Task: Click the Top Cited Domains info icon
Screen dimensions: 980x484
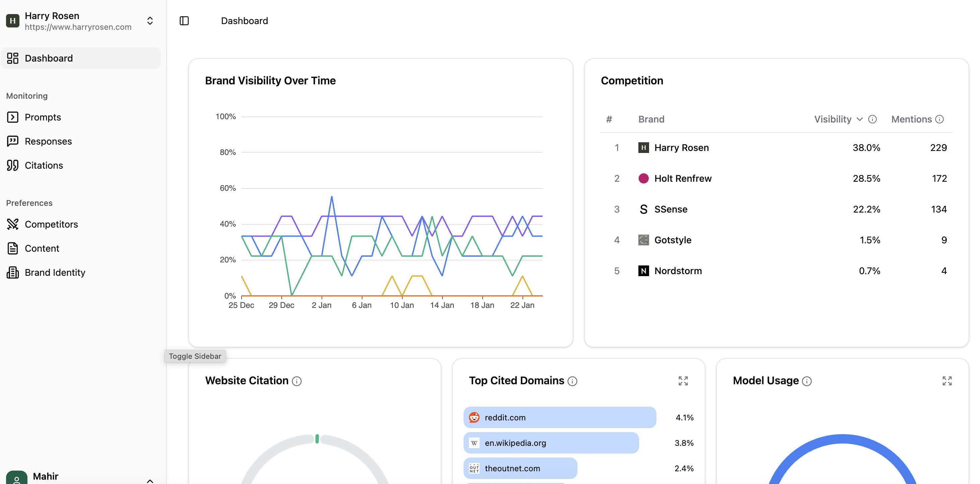Action: click(x=572, y=381)
